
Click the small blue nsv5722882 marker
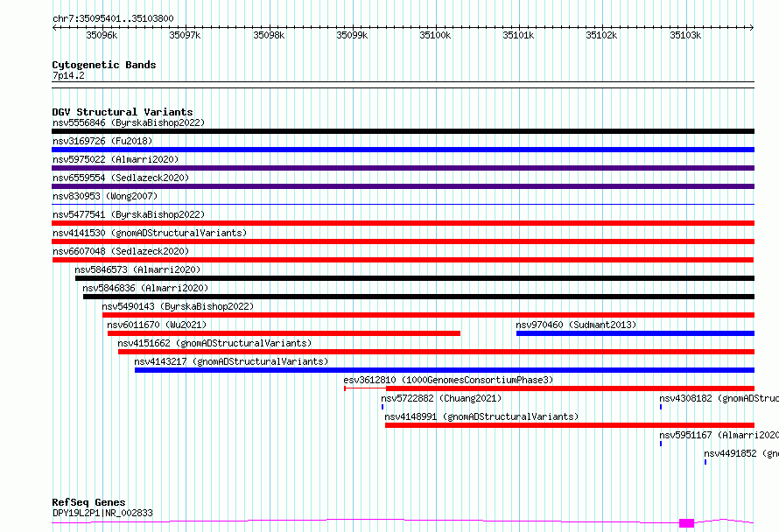click(382, 407)
